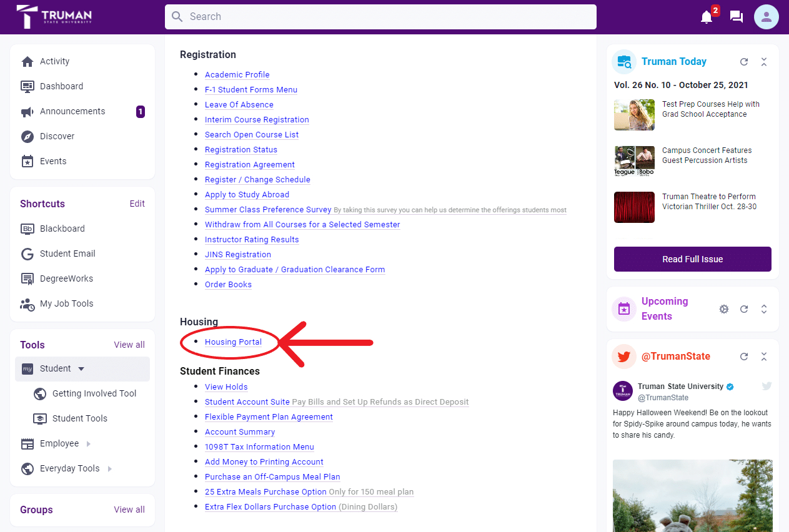This screenshot has height=532, width=789.
Task: Click the Truman State University tweet avatar
Action: click(623, 391)
